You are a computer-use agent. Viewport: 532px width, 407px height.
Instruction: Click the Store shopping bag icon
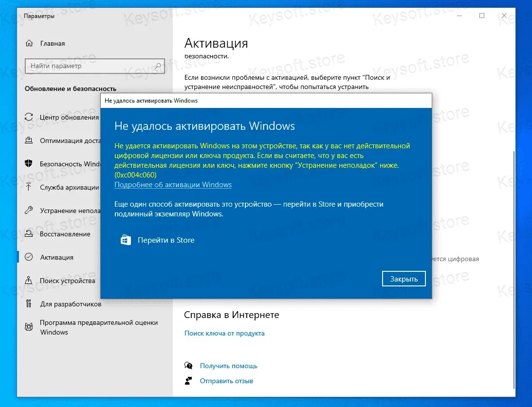click(x=126, y=240)
